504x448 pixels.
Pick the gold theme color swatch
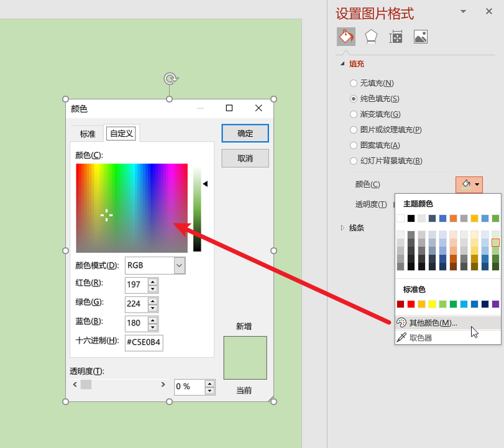[474, 219]
